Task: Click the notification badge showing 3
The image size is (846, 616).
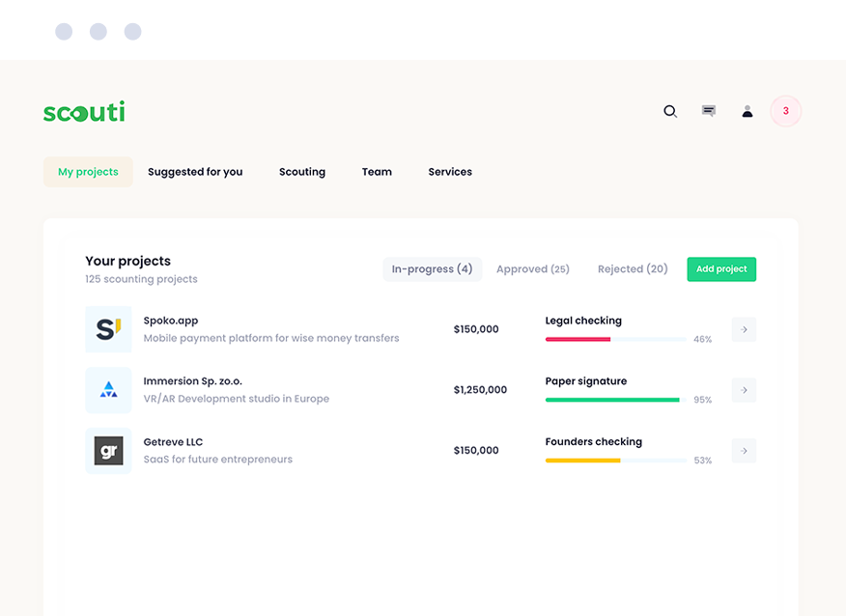Action: 785,112
